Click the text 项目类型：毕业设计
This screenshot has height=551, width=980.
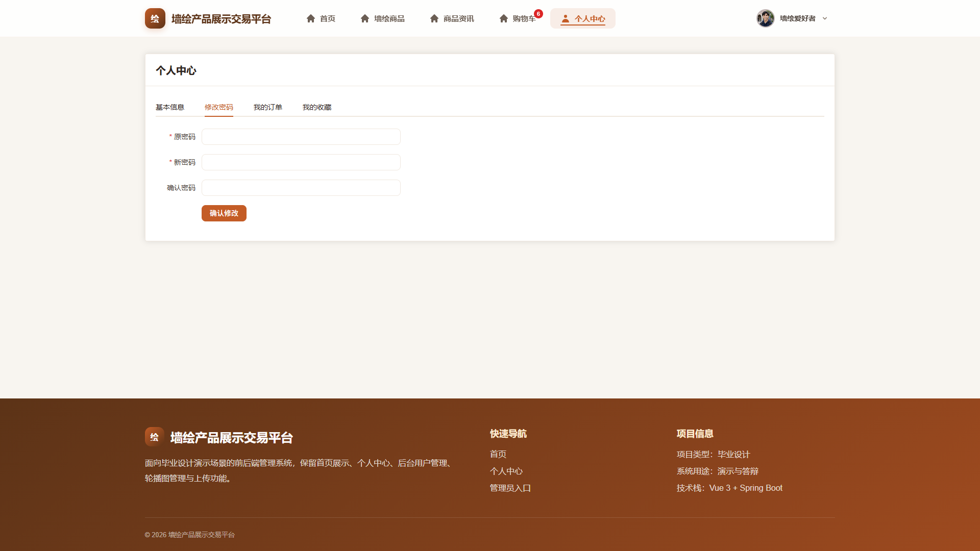714,454
